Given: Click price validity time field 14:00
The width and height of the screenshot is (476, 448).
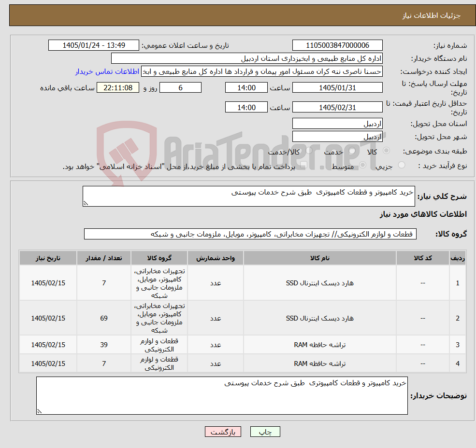Looking at the screenshot, I should (x=246, y=107).
